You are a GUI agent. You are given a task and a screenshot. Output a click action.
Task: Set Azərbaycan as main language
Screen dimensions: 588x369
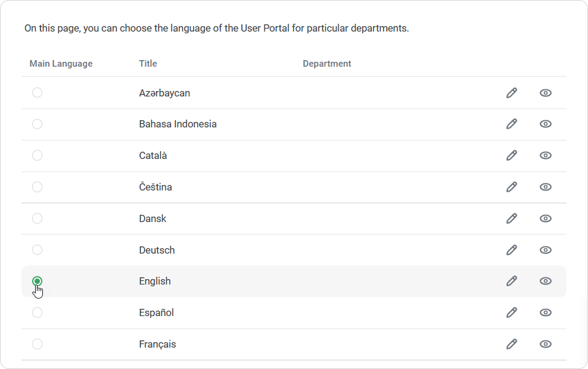click(37, 93)
